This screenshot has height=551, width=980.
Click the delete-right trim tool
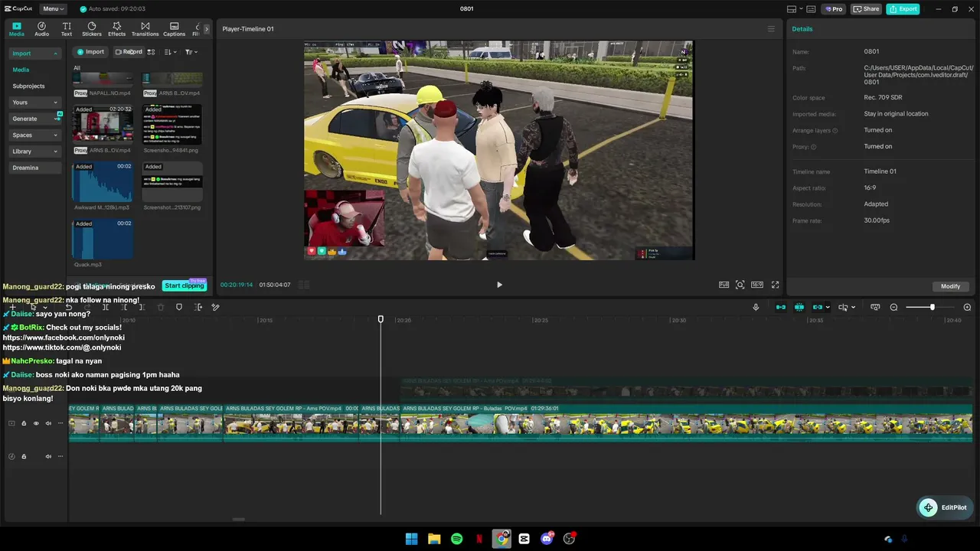[x=142, y=308]
